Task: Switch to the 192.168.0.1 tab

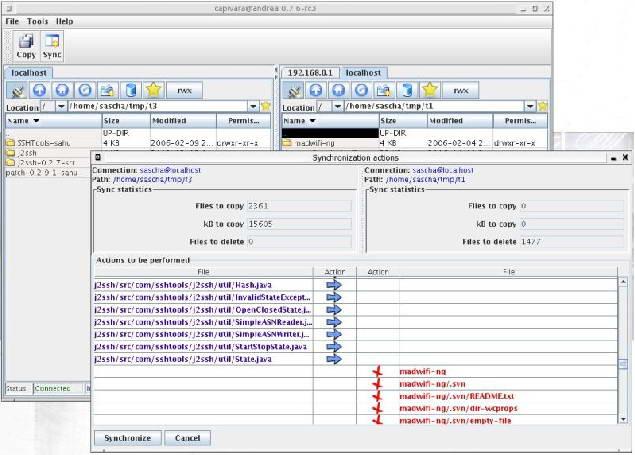Action: [x=310, y=73]
